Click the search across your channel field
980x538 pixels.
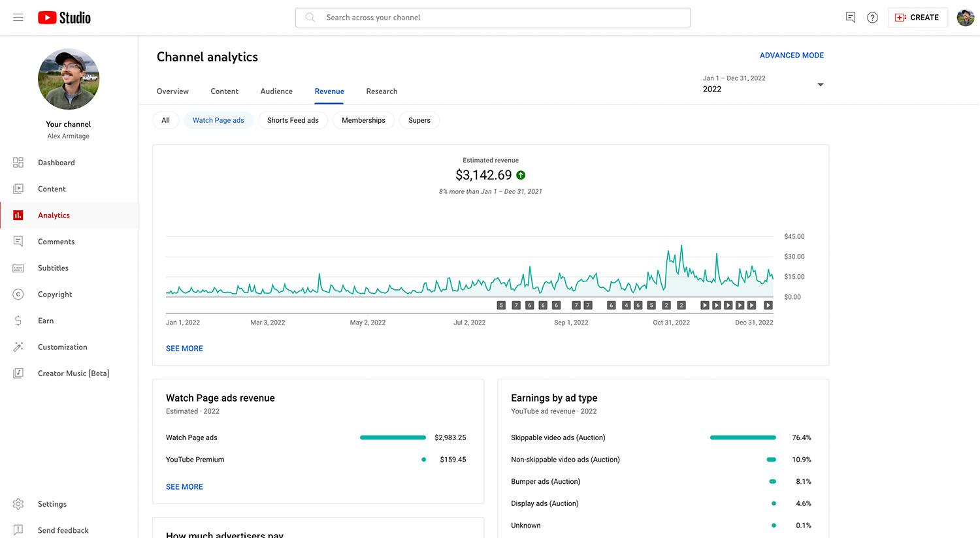(493, 18)
